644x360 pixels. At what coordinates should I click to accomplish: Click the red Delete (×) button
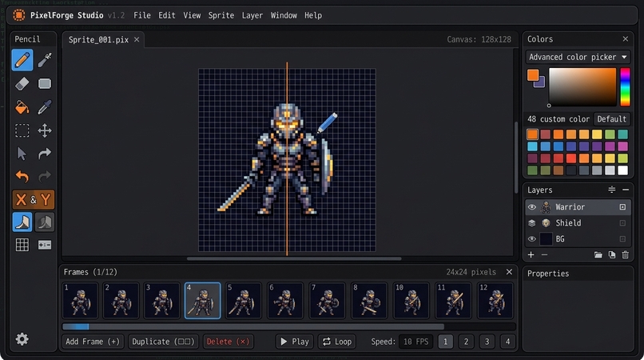click(x=228, y=342)
